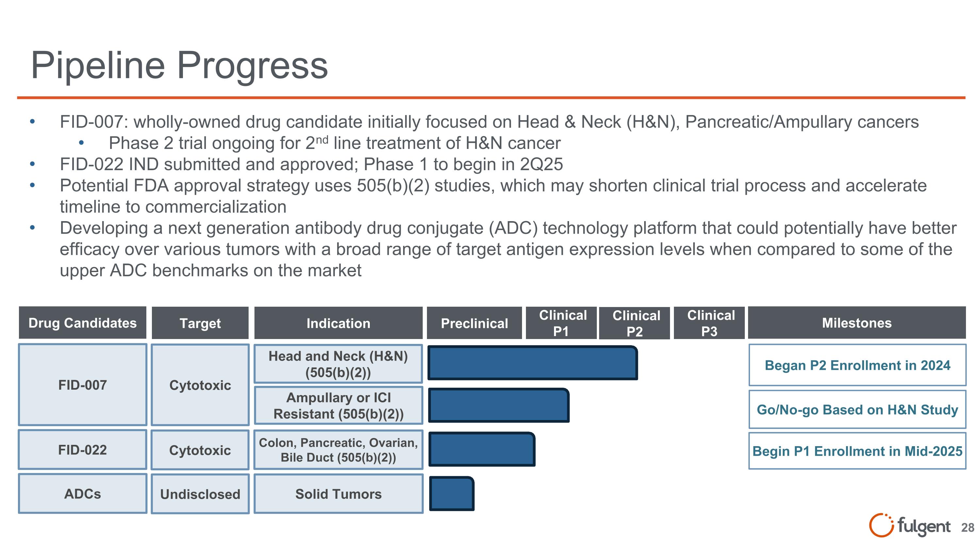Select the Target column header
Screen dimensions: 980x551
(200, 323)
